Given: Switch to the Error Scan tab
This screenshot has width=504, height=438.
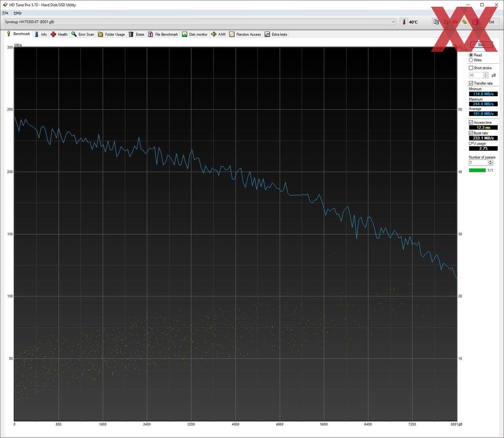Looking at the screenshot, I should coord(83,34).
